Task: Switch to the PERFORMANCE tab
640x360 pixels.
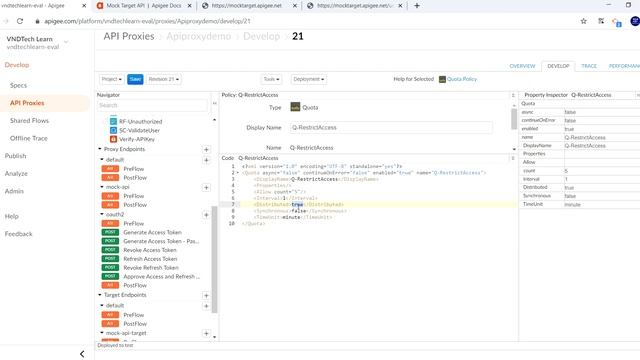Action: (624, 66)
